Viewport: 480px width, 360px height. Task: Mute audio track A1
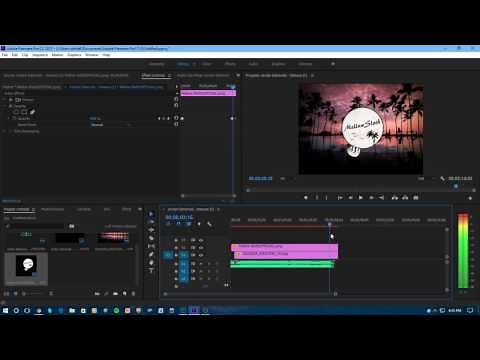[201, 264]
